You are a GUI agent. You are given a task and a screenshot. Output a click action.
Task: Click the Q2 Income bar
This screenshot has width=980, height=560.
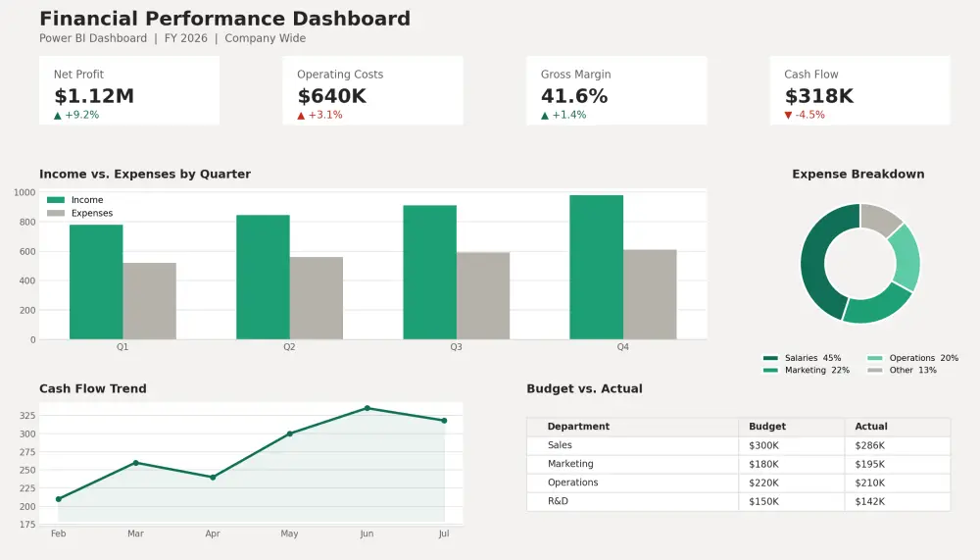tap(263, 278)
